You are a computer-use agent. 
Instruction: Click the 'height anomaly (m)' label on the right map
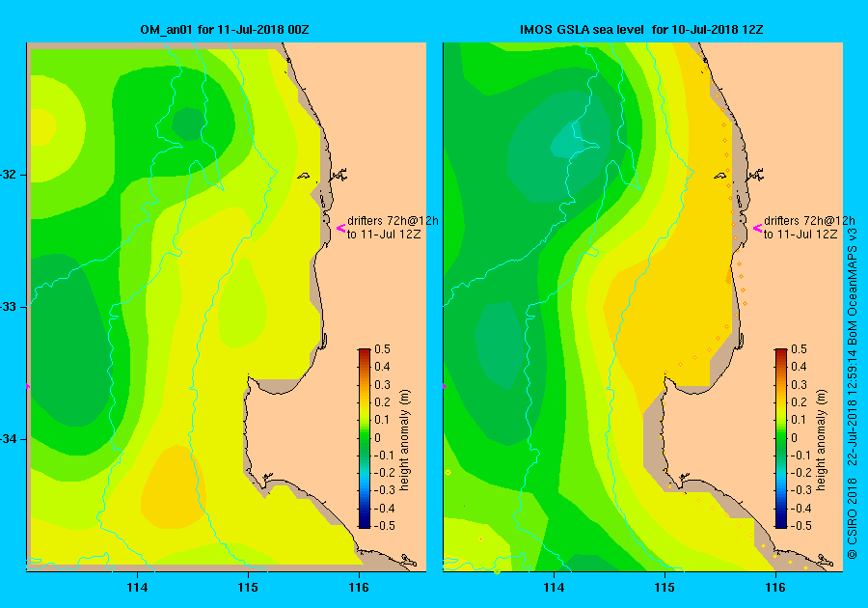click(x=821, y=440)
